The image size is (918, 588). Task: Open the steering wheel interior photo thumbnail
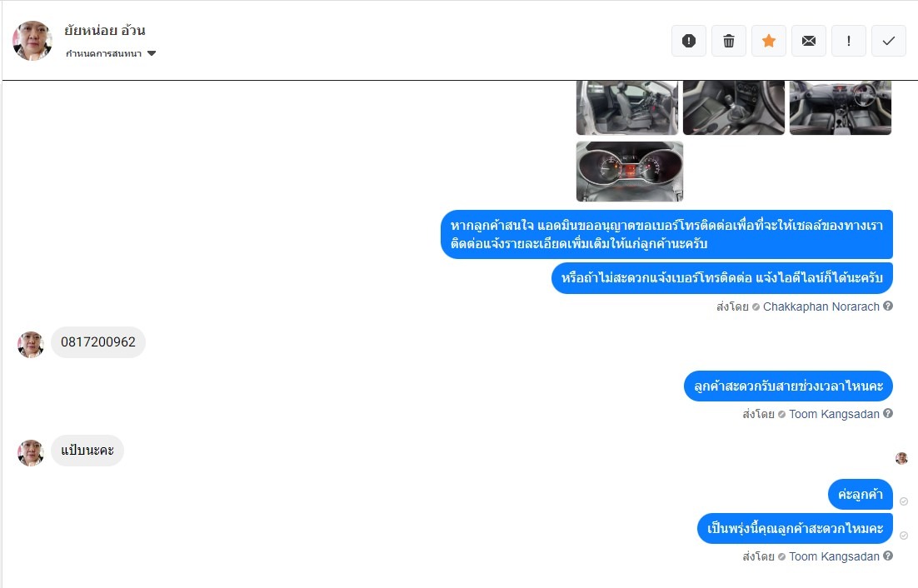pyautogui.click(x=841, y=107)
